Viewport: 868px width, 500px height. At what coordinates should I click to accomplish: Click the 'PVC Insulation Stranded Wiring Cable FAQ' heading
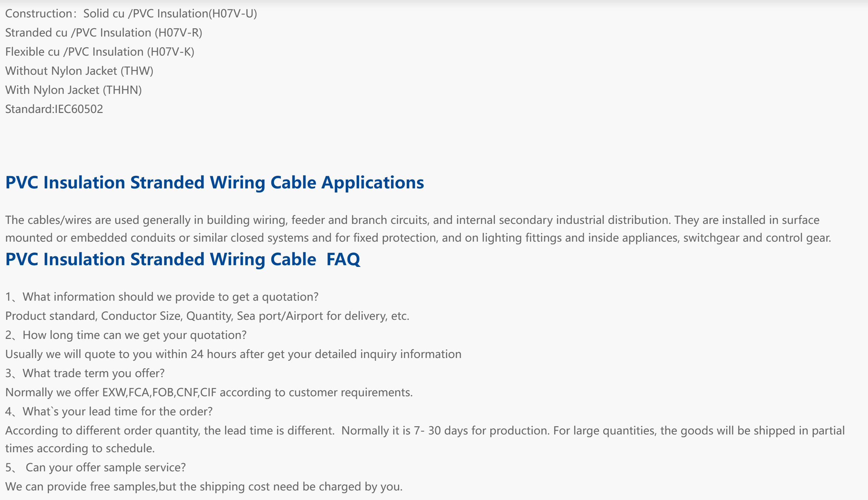(x=183, y=259)
